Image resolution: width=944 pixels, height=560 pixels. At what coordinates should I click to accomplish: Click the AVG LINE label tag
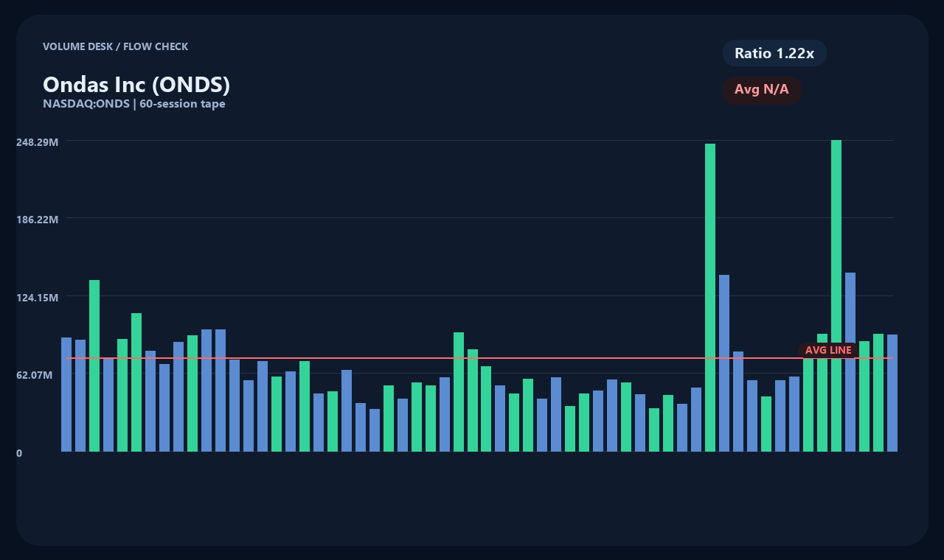click(828, 350)
